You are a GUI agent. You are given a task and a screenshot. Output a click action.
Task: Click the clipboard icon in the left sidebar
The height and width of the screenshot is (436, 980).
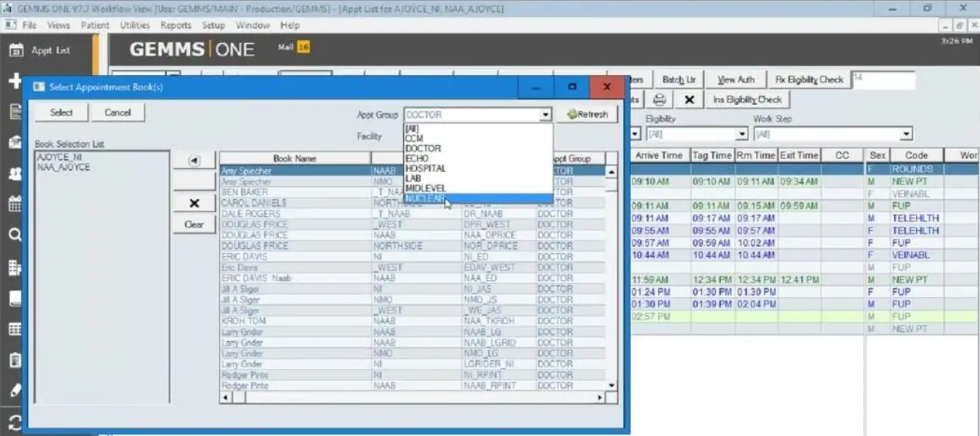[x=15, y=360]
